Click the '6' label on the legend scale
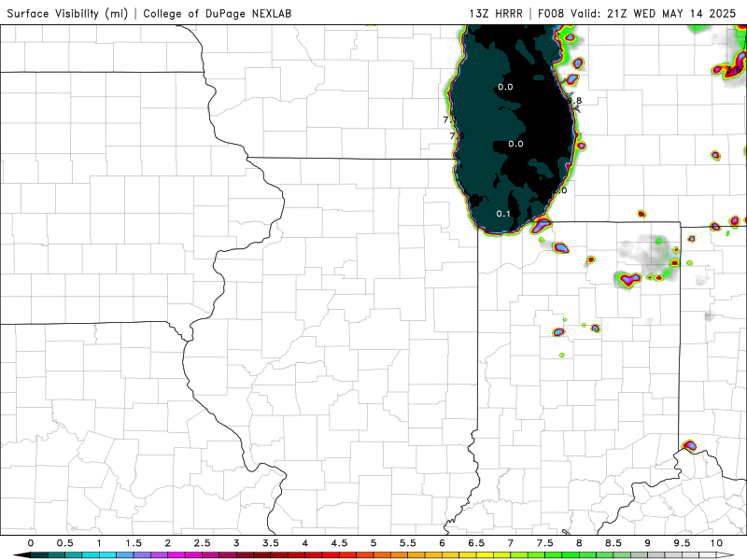 coord(442,543)
